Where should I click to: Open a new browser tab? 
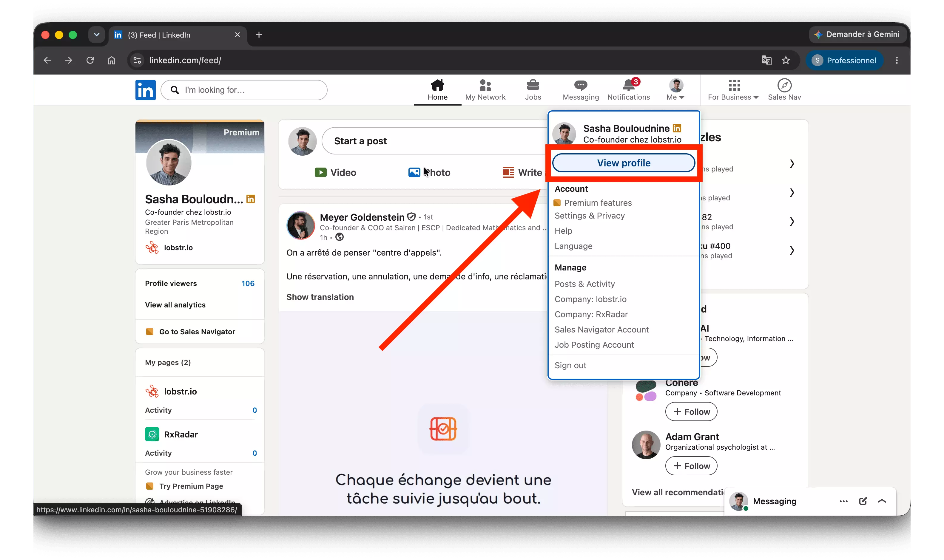[x=259, y=35]
